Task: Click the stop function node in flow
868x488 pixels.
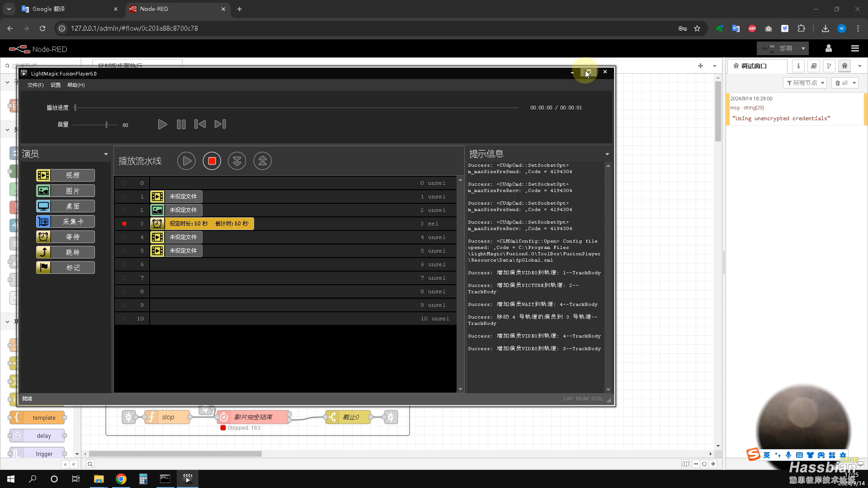Action: 168,417
